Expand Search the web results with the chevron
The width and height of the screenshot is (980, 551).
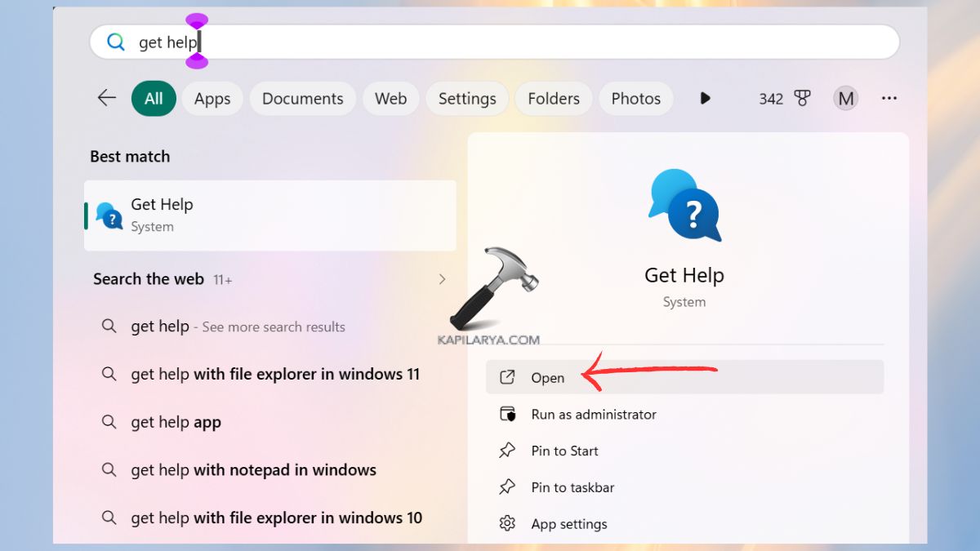(x=442, y=278)
